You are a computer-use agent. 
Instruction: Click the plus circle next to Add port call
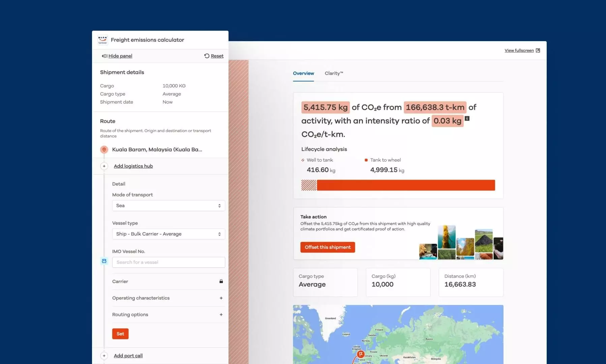click(104, 356)
